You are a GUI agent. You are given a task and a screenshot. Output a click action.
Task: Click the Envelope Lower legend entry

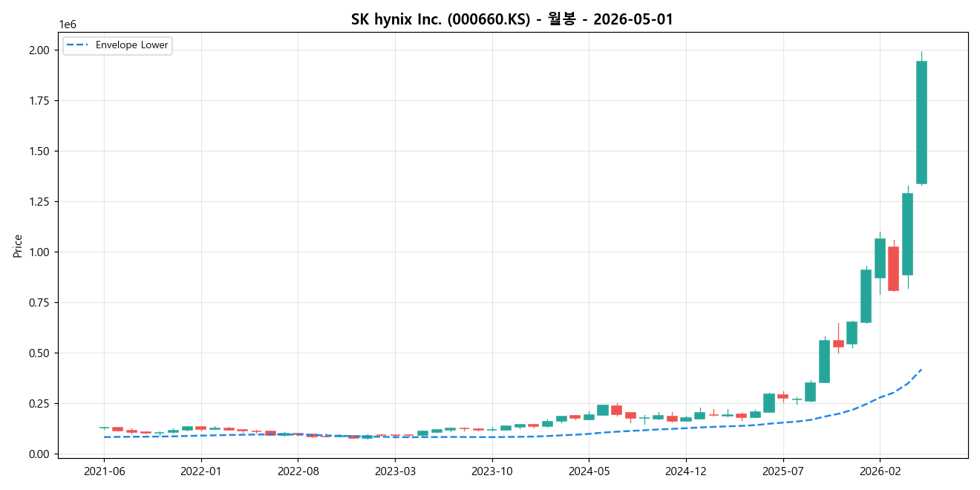(x=117, y=45)
